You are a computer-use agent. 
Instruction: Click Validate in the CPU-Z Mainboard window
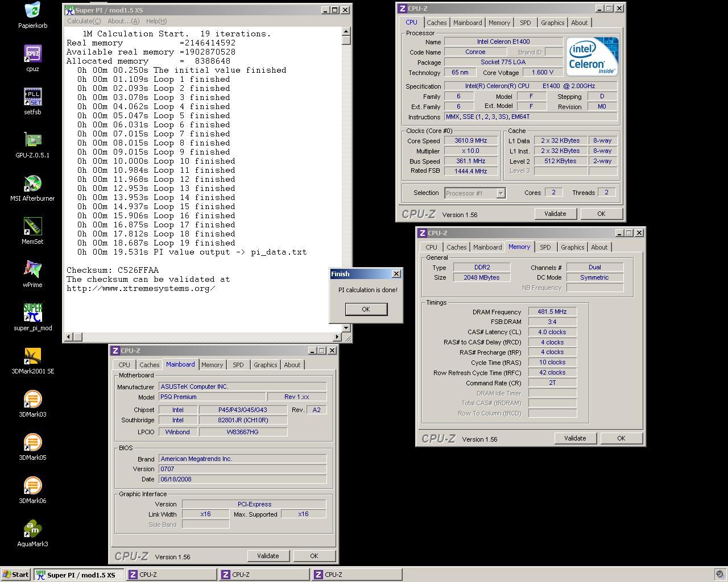(267, 556)
